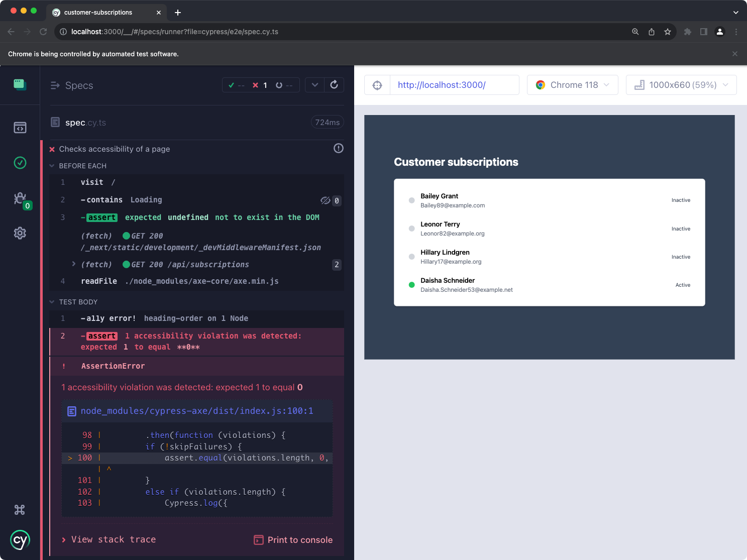Click the passed count checkmark indicator
Image resolution: width=747 pixels, height=560 pixels.
tap(236, 85)
